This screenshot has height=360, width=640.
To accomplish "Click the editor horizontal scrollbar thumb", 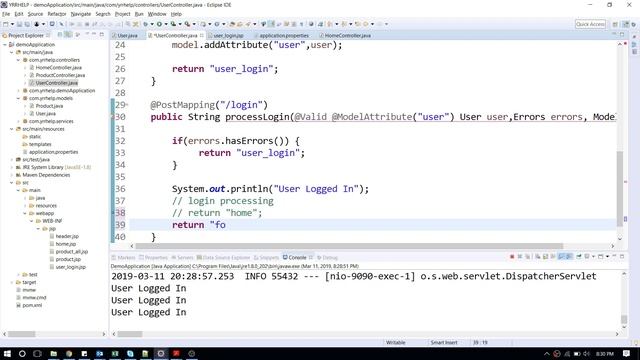I will [349, 246].
